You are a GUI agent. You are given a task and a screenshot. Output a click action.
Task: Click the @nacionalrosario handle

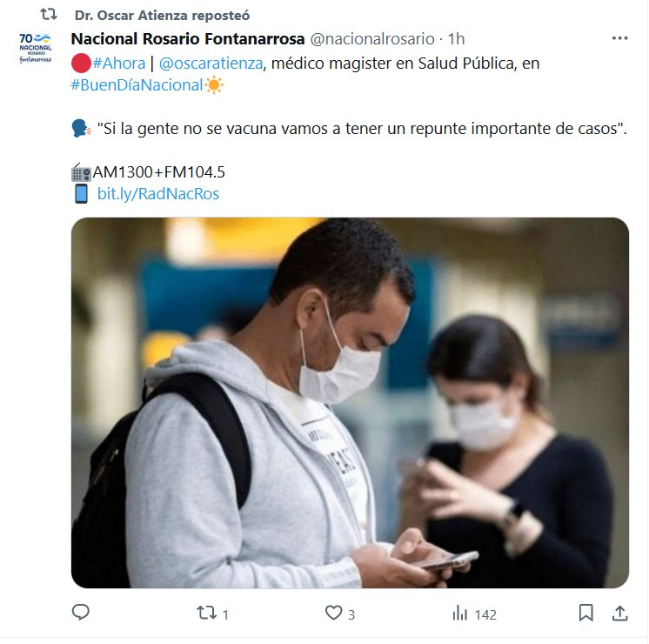point(372,39)
